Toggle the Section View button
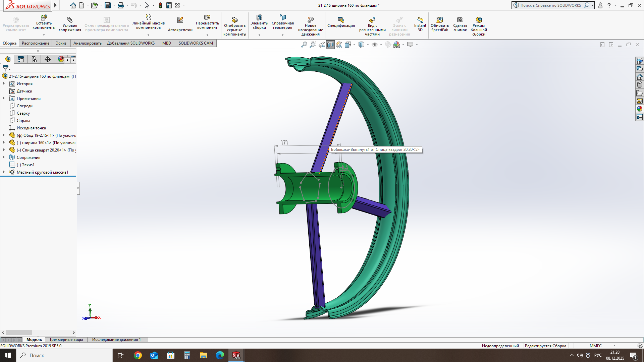 tap(330, 45)
